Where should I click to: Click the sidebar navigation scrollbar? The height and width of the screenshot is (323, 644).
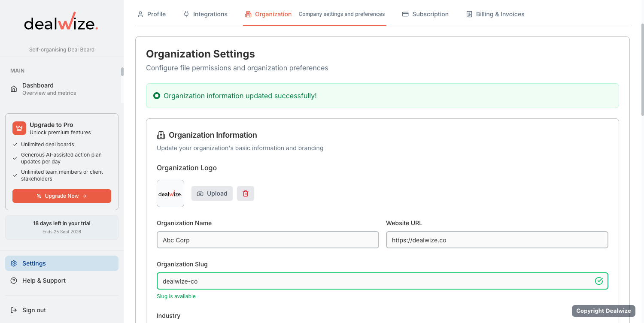(x=122, y=72)
